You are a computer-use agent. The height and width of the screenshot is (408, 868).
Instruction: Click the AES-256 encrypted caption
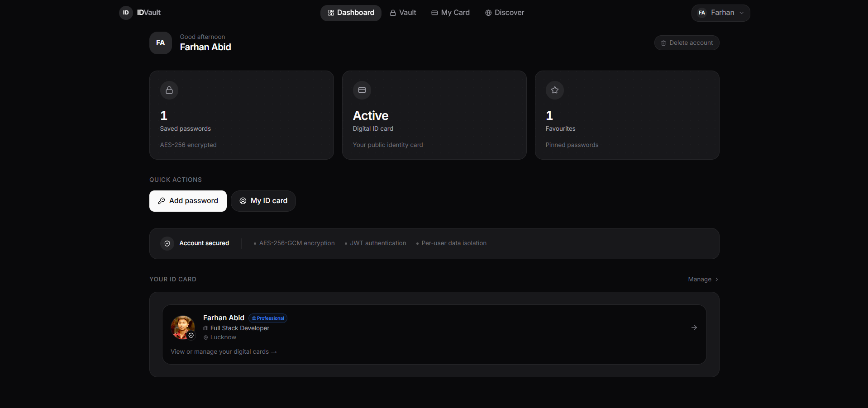pos(188,145)
